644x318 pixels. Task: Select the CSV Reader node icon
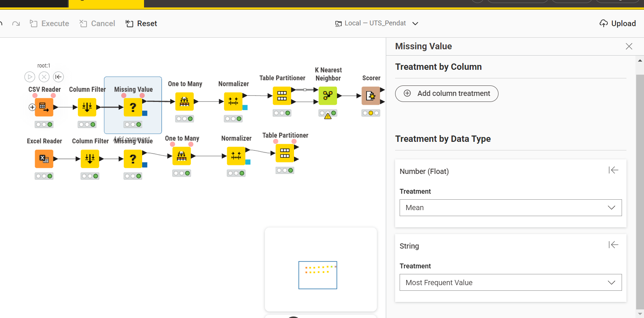point(44,107)
